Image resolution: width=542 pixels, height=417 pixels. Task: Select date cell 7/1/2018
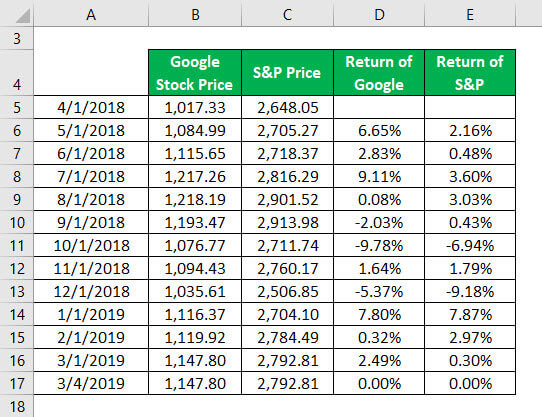[x=91, y=176]
